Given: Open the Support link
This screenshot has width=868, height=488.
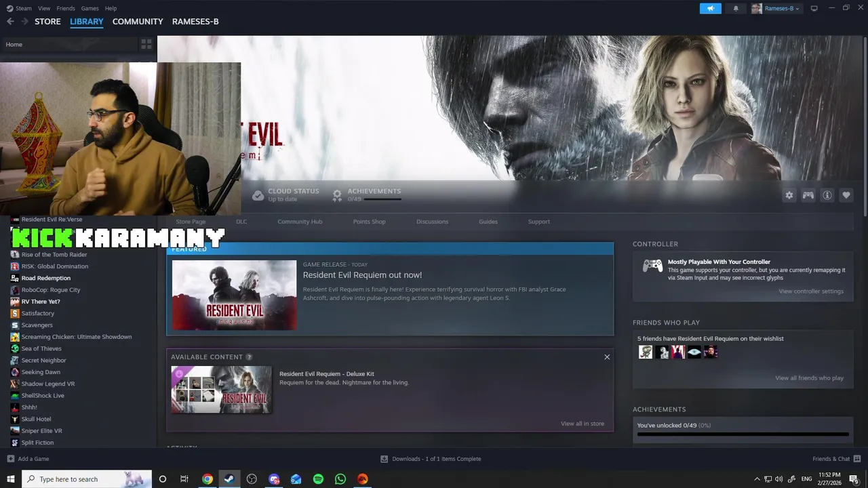Looking at the screenshot, I should (x=539, y=222).
